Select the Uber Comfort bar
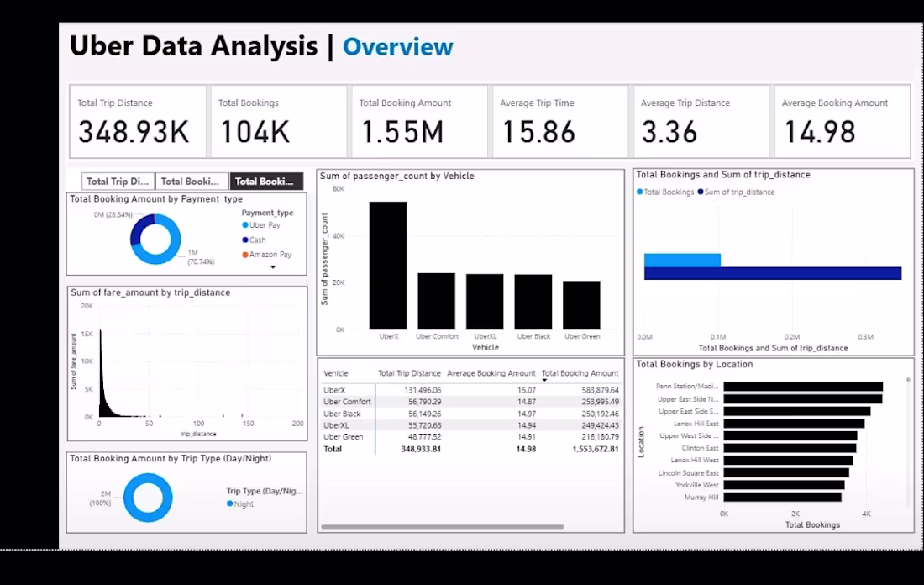The image size is (924, 585). point(436,302)
